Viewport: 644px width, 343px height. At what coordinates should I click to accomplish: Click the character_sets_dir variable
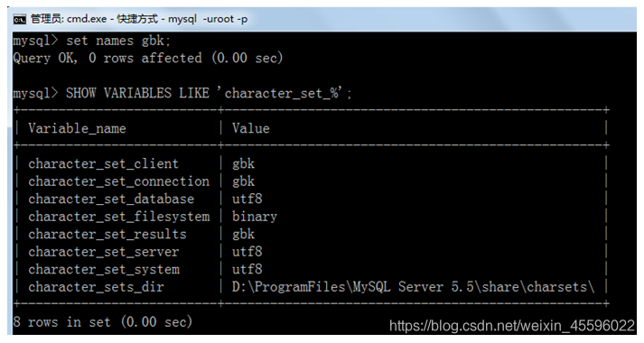point(96,287)
